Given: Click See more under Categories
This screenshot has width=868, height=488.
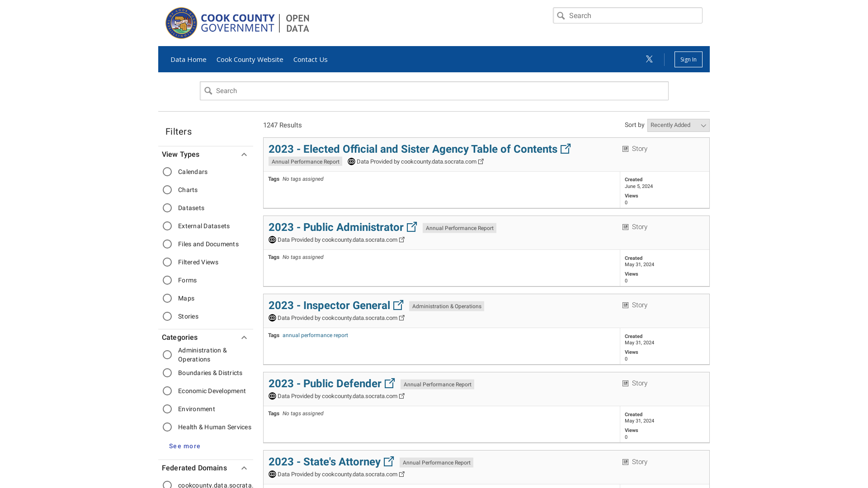Looking at the screenshot, I should [184, 446].
